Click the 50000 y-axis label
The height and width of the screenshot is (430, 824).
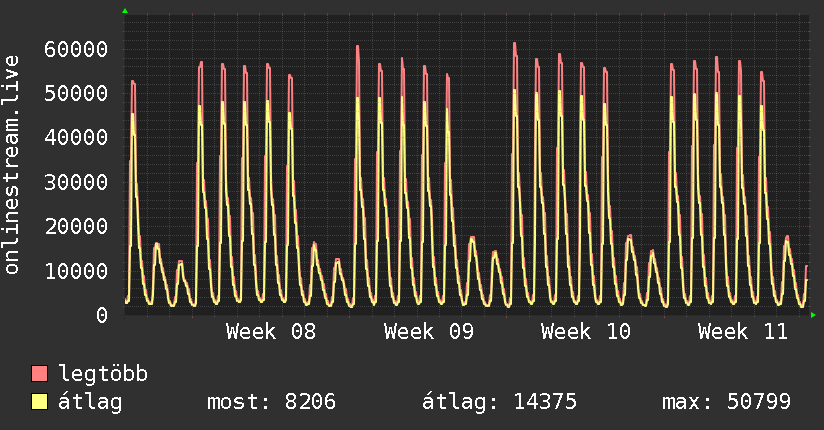tap(76, 94)
